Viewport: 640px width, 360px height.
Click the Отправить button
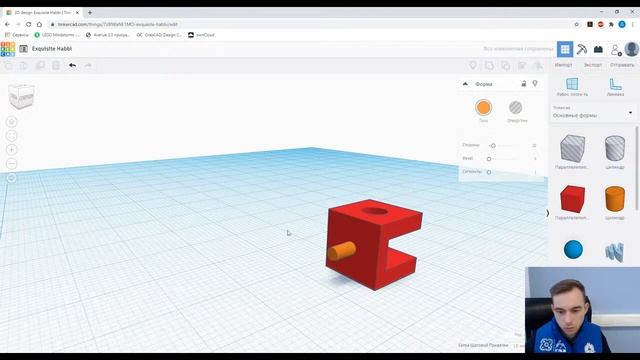(622, 65)
